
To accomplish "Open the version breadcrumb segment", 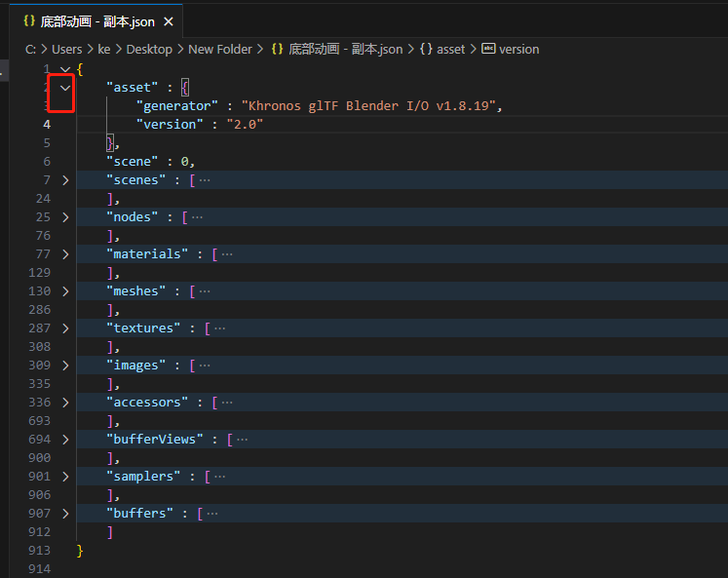I will [519, 49].
